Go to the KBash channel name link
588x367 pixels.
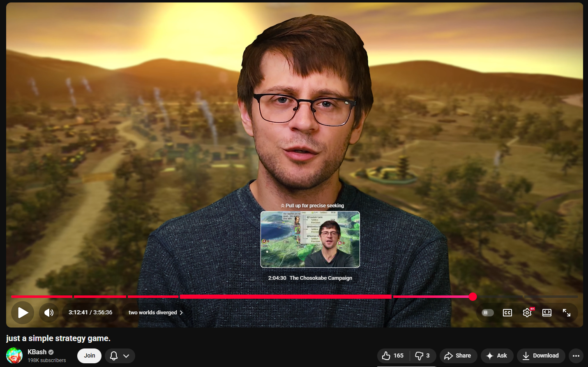click(37, 352)
